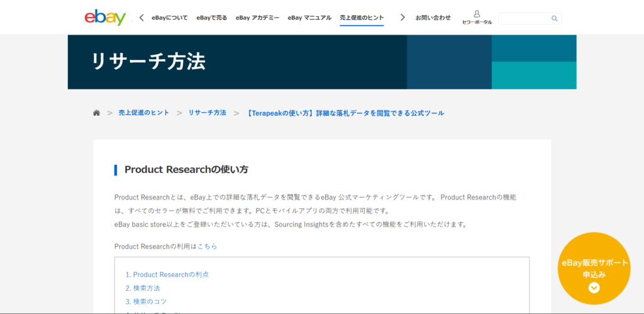Go to 売上促進のヒント breadcrumb link
Screen dimensions: 644x314
pyautogui.click(x=144, y=113)
